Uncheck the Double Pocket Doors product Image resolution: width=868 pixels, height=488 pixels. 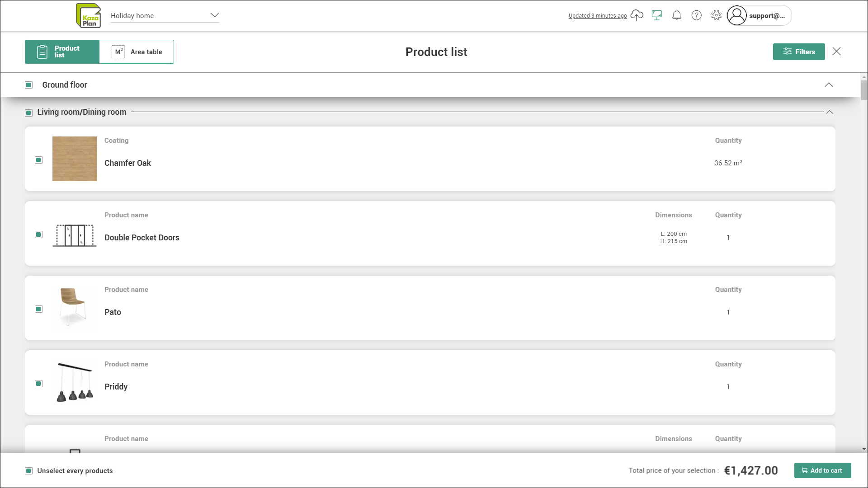coord(39,235)
